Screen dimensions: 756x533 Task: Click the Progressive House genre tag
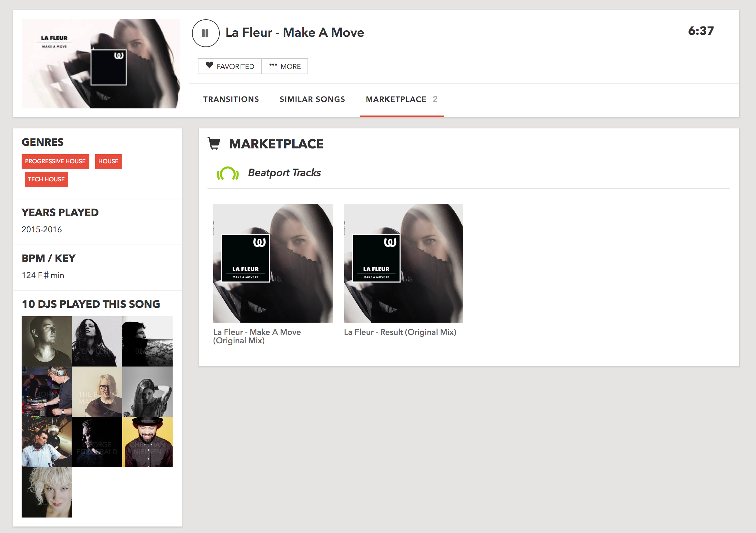click(55, 161)
